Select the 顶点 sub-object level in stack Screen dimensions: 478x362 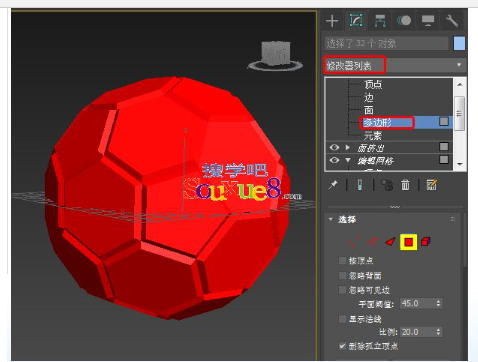click(x=373, y=84)
